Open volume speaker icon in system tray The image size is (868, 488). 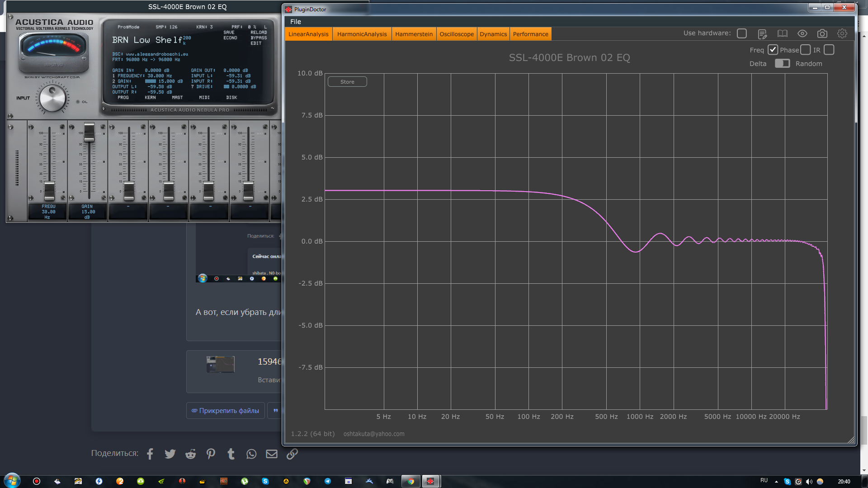809,482
